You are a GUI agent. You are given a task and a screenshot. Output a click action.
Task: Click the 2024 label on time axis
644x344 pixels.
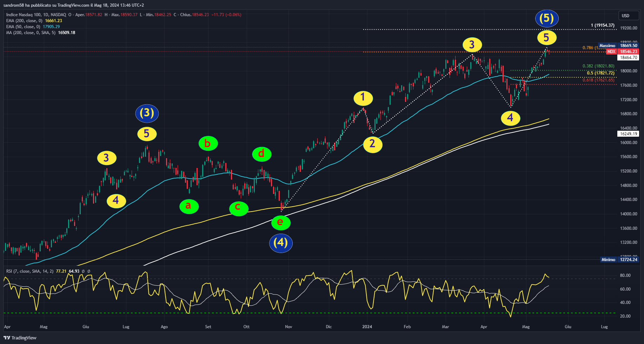pyautogui.click(x=367, y=327)
